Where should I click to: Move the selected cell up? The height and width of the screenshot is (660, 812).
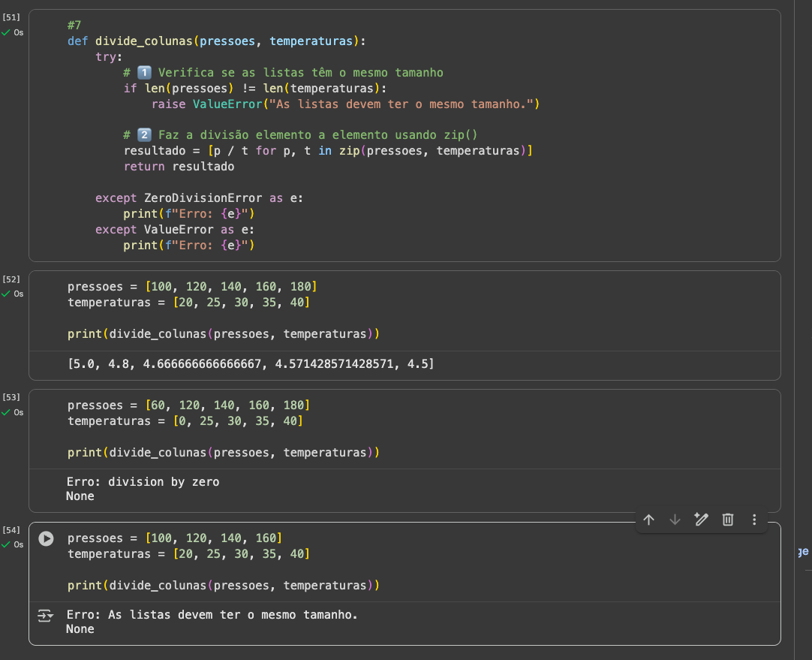tap(649, 520)
